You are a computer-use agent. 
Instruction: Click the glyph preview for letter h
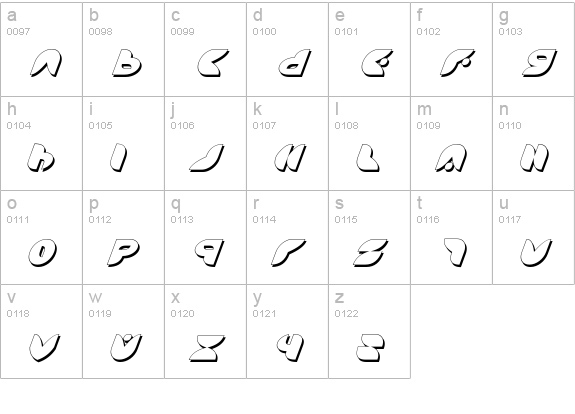(41, 157)
